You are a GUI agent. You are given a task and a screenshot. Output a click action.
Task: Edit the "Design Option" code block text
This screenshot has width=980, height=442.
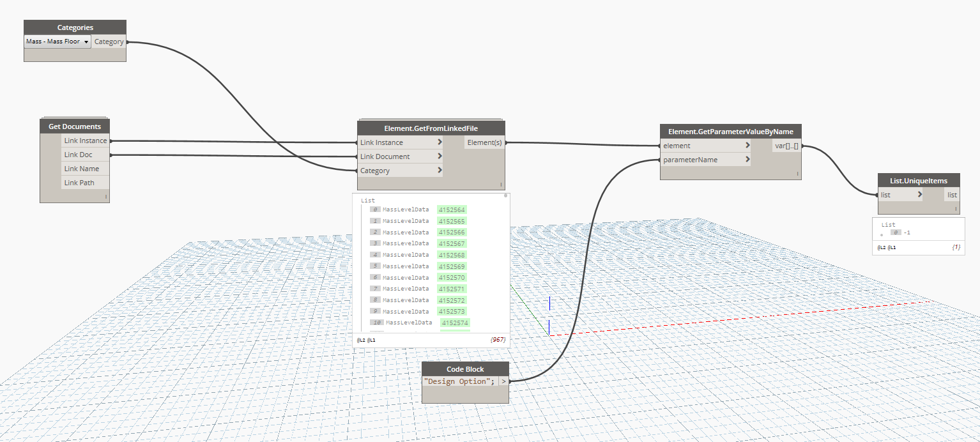pyautogui.click(x=459, y=381)
